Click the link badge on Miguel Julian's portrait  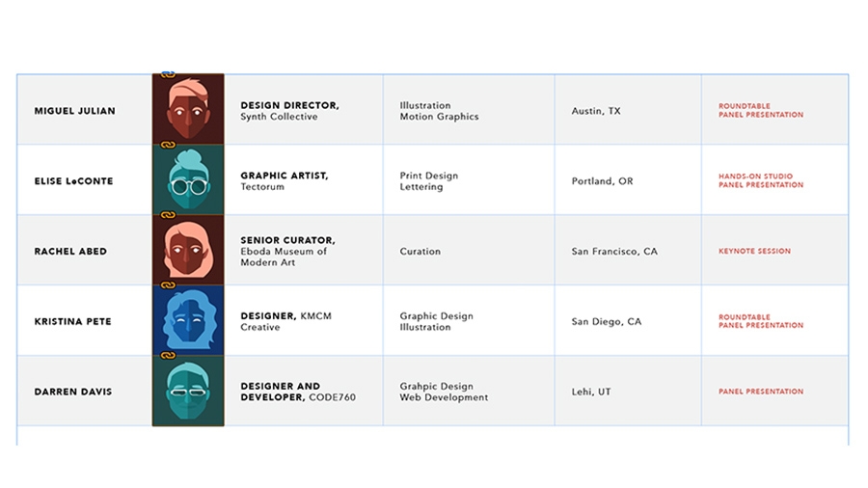tap(168, 73)
